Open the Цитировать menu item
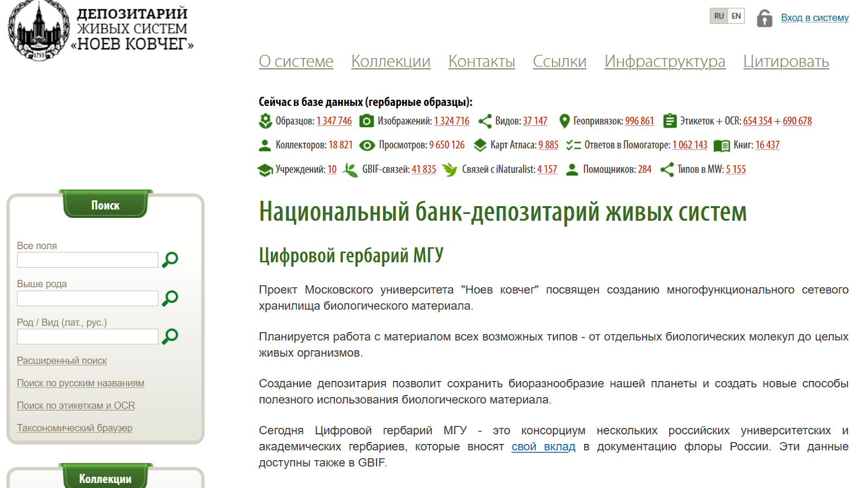The height and width of the screenshot is (488, 868). (x=786, y=61)
